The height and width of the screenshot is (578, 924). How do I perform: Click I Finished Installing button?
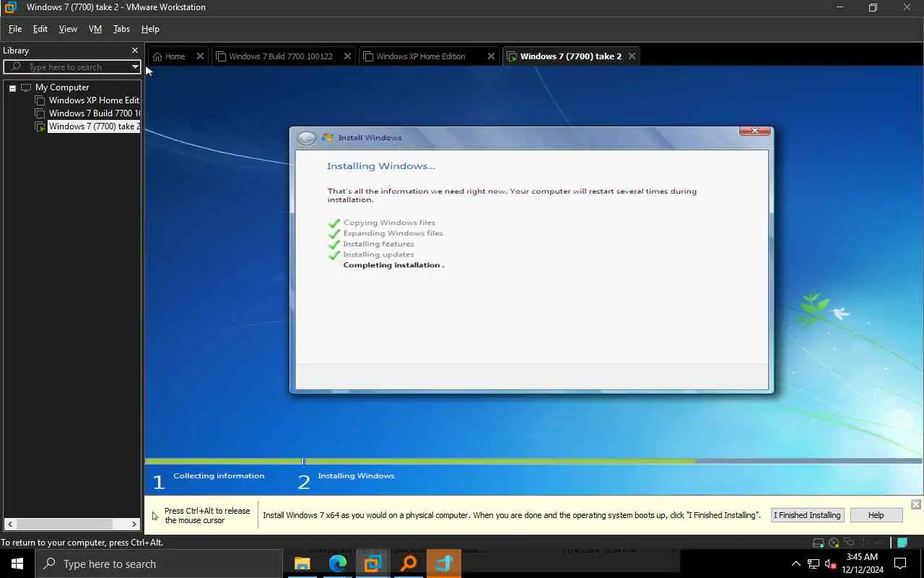click(x=807, y=515)
